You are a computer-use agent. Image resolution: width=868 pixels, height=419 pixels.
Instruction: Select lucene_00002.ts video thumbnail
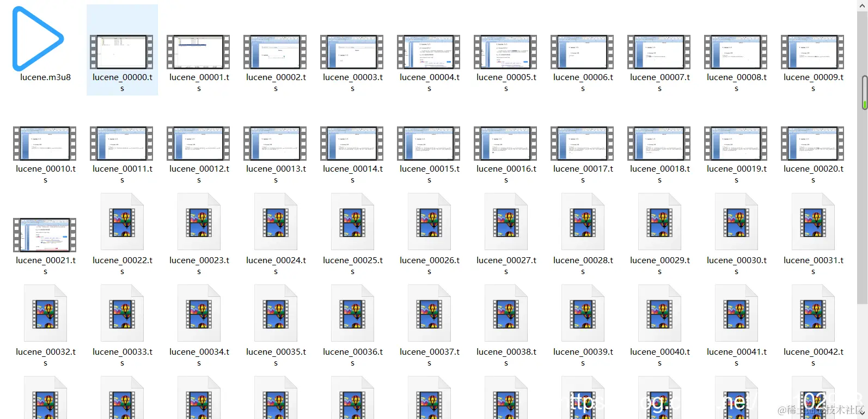pos(275,52)
